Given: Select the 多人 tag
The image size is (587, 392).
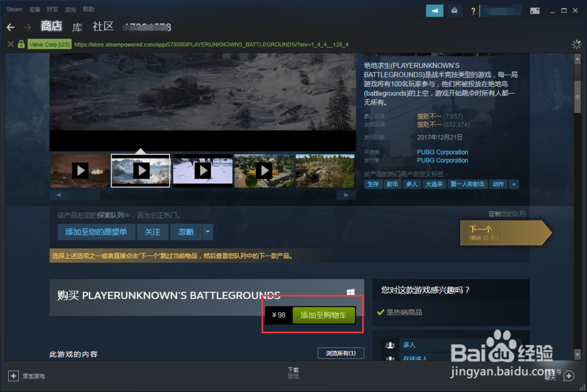Looking at the screenshot, I should [x=412, y=184].
